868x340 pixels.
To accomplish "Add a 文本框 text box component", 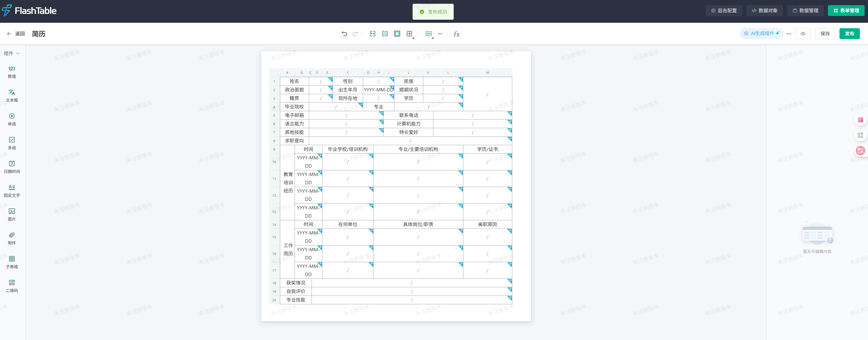I will pyautogui.click(x=12, y=96).
